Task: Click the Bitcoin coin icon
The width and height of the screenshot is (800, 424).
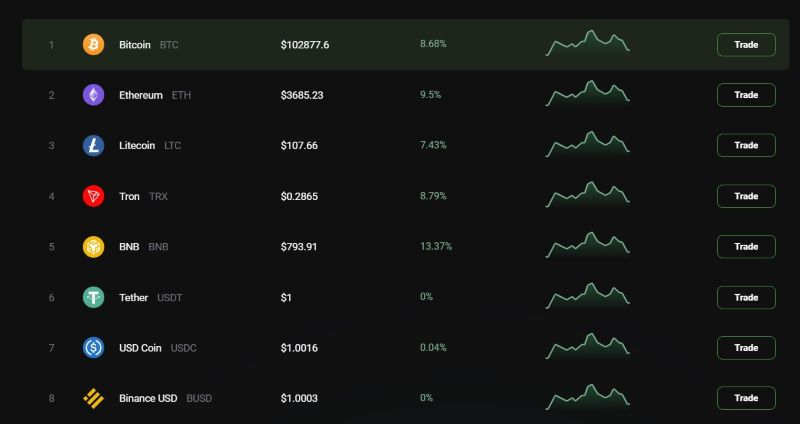Action: pos(93,45)
